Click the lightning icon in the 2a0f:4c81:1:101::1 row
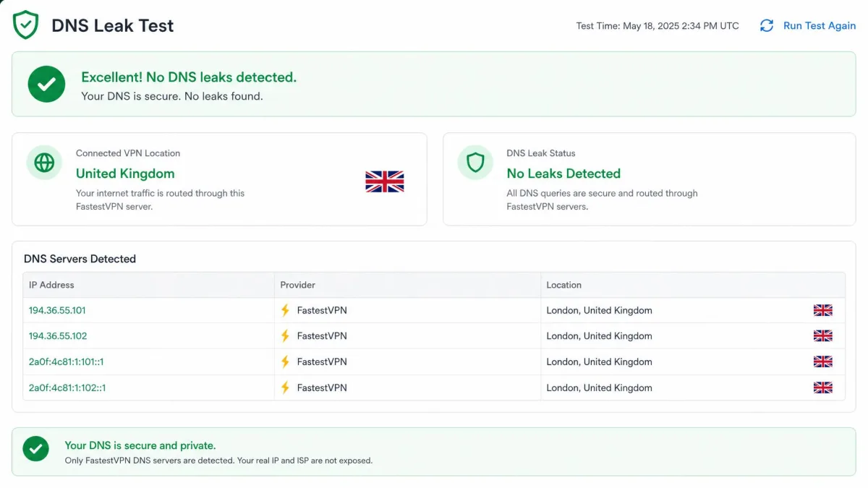Image resolution: width=868 pixels, height=488 pixels. pyautogui.click(x=285, y=361)
